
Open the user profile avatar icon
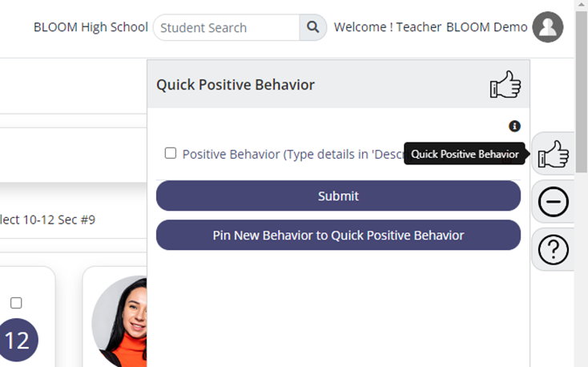548,27
